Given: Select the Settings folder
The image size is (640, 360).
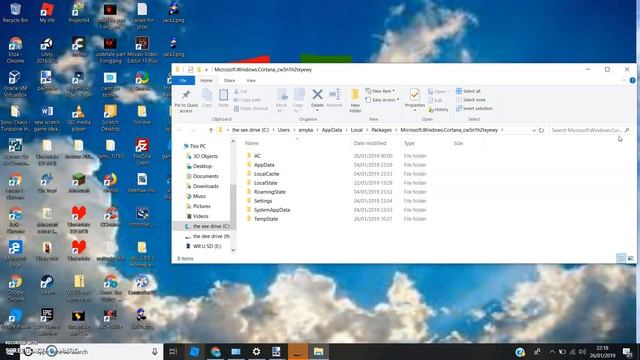Looking at the screenshot, I should click(x=263, y=201).
